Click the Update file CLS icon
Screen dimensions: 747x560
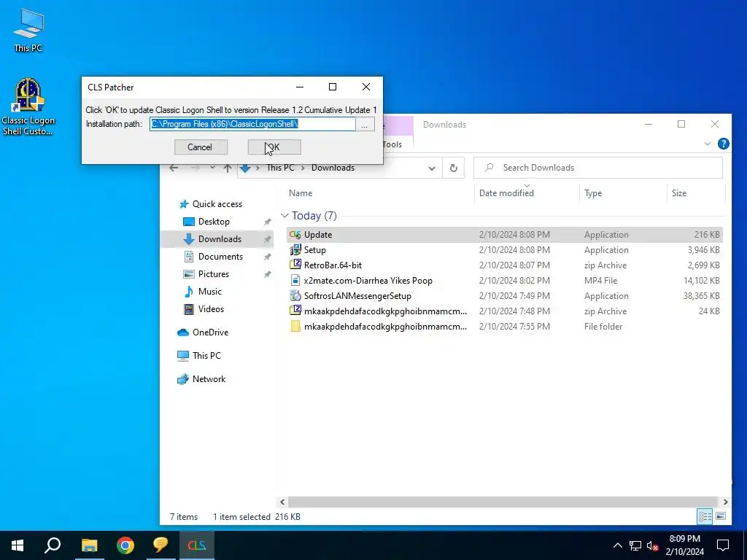pos(295,235)
